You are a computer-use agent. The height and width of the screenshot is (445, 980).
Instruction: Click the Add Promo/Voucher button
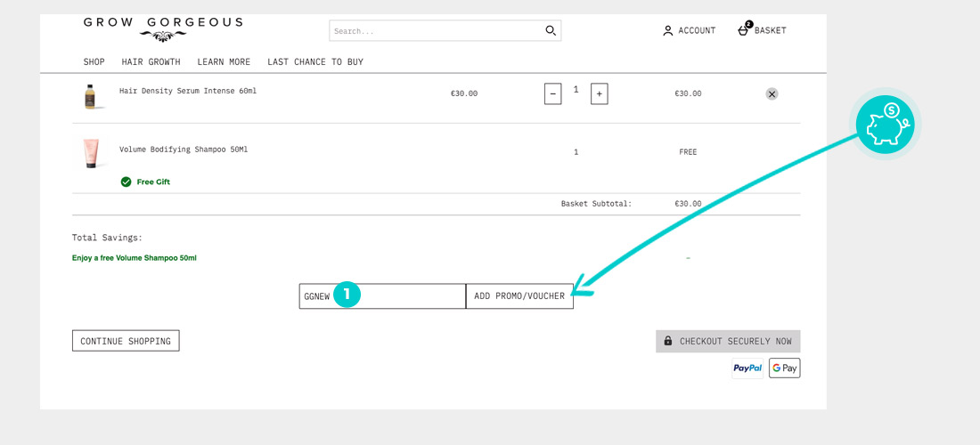pyautogui.click(x=519, y=296)
